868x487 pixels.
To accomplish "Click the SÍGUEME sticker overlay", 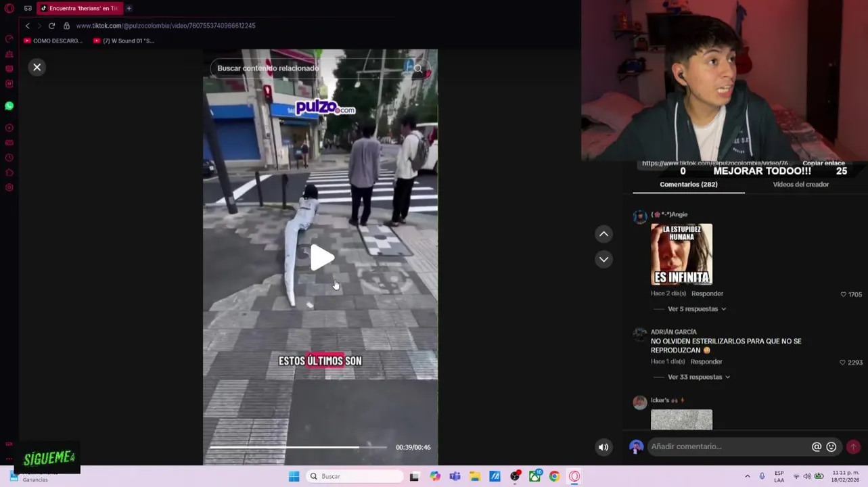I will 49,458.
